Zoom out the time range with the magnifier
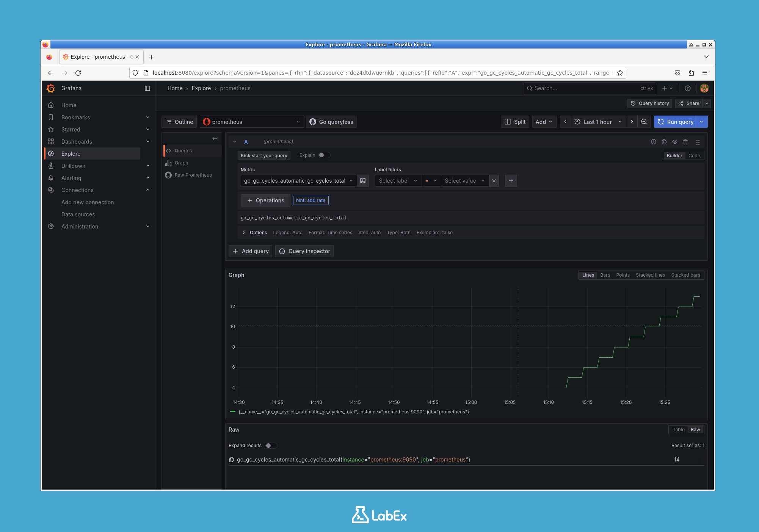This screenshot has height=532, width=759. (644, 122)
